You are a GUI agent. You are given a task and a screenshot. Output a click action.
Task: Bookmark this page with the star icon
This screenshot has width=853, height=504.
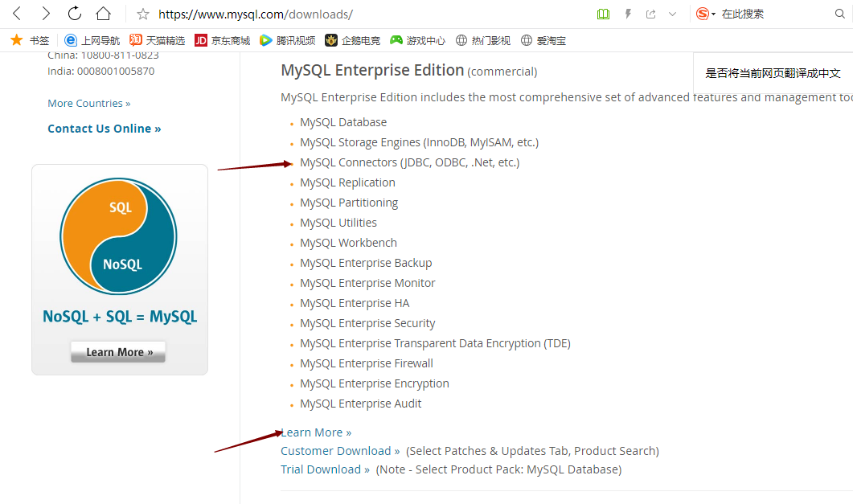142,14
